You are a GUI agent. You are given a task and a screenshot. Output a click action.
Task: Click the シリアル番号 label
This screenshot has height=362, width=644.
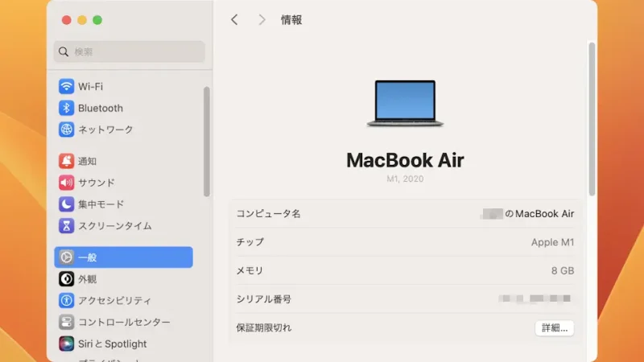pos(264,299)
